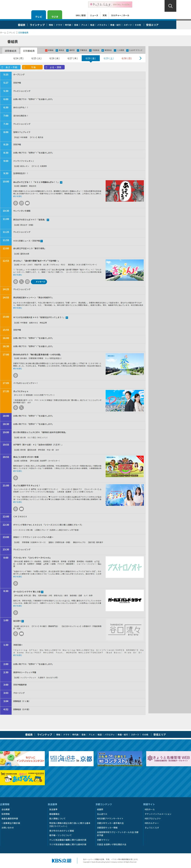Open 京のものがたり website globe icon
The image size is (191, 868).
15,375
